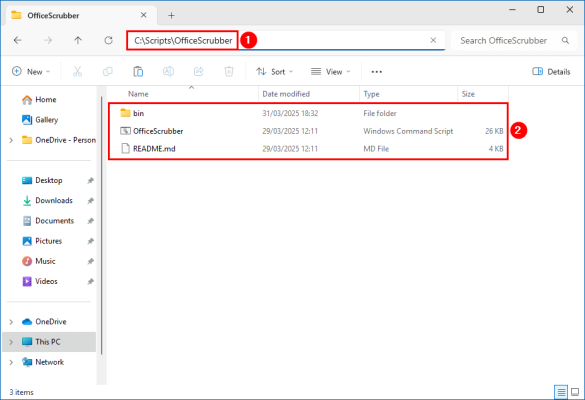Switch to details list view in status bar

point(561,392)
